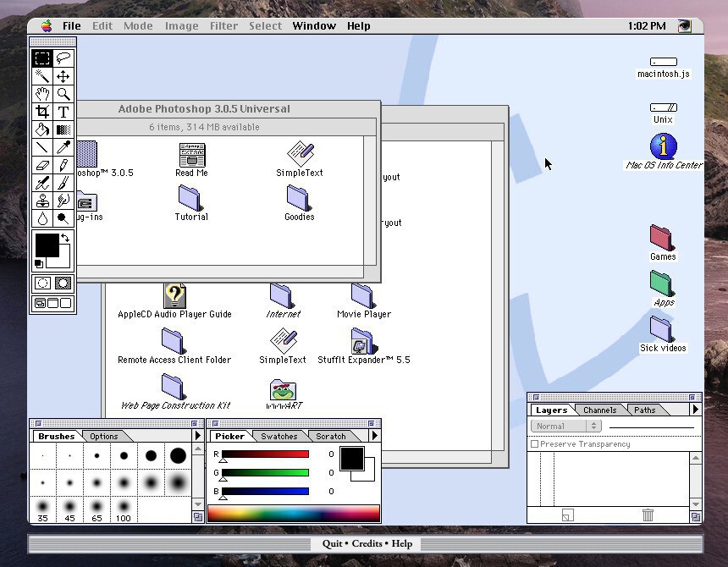
Task: Choose the Type tool
Action: pyautogui.click(x=63, y=112)
